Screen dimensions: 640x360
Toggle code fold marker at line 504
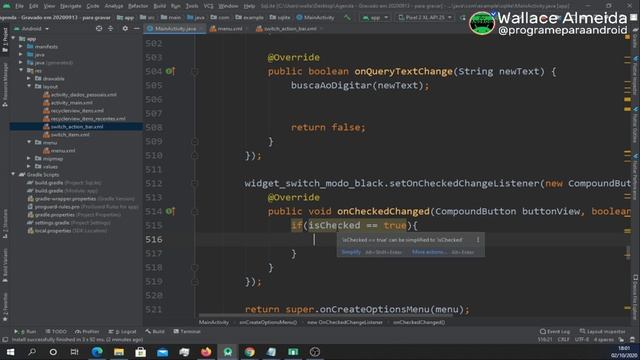(x=195, y=72)
